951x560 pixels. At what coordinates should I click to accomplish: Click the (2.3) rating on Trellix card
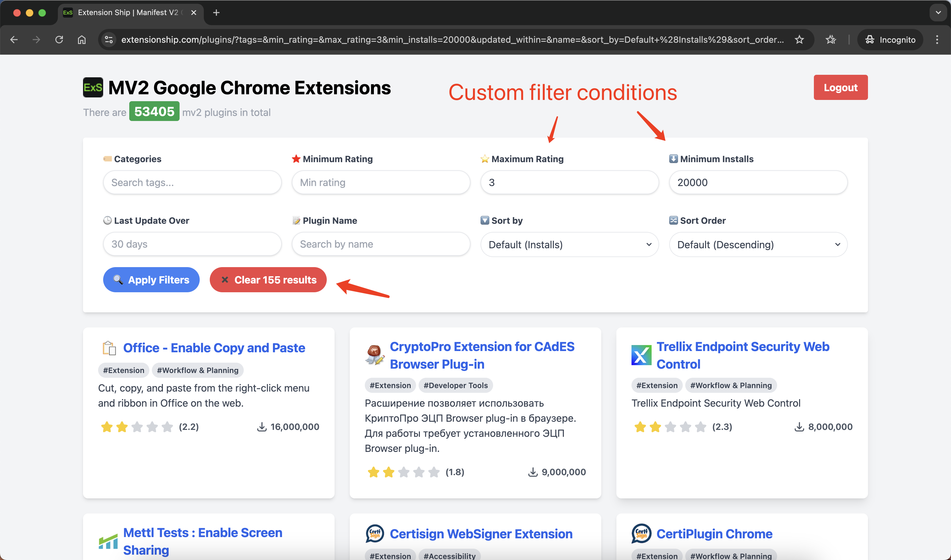722,427
